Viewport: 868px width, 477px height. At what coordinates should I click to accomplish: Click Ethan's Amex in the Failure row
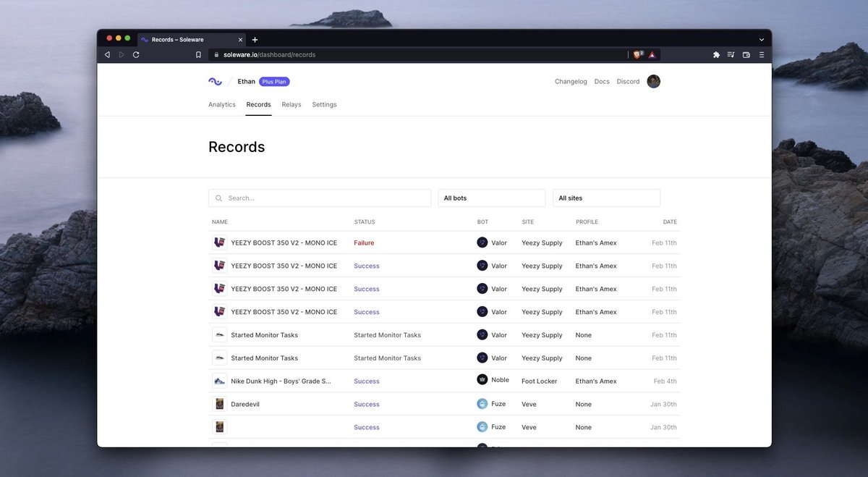tap(596, 243)
